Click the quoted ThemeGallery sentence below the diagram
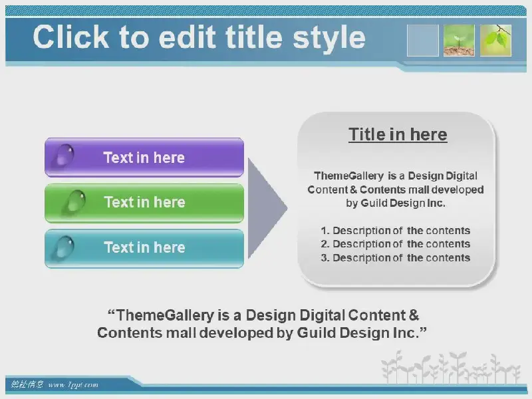This screenshot has height=399, width=532. point(262,324)
